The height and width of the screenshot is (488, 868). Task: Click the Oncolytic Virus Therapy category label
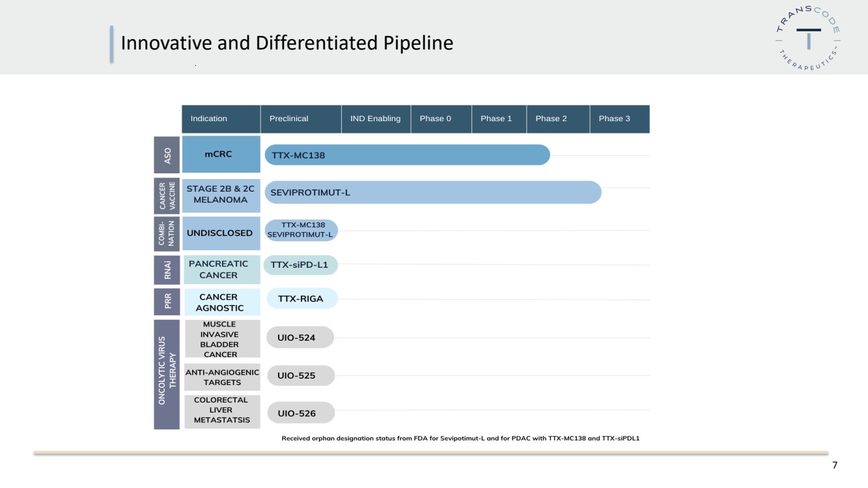167,375
